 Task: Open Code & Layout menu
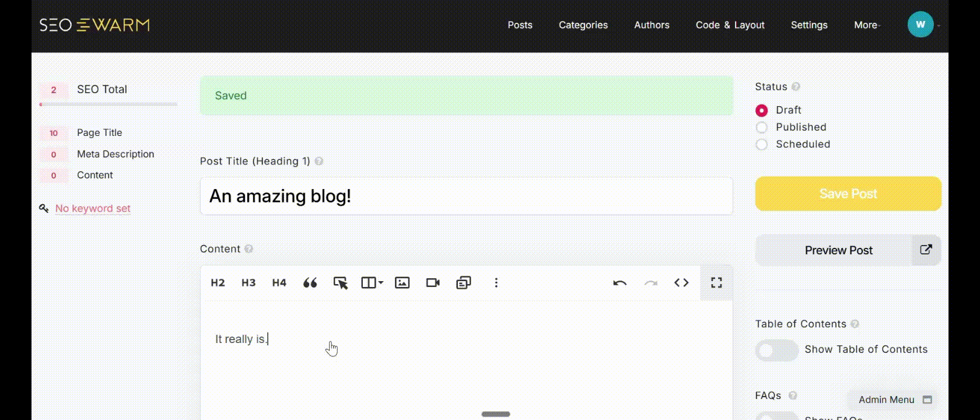(730, 25)
